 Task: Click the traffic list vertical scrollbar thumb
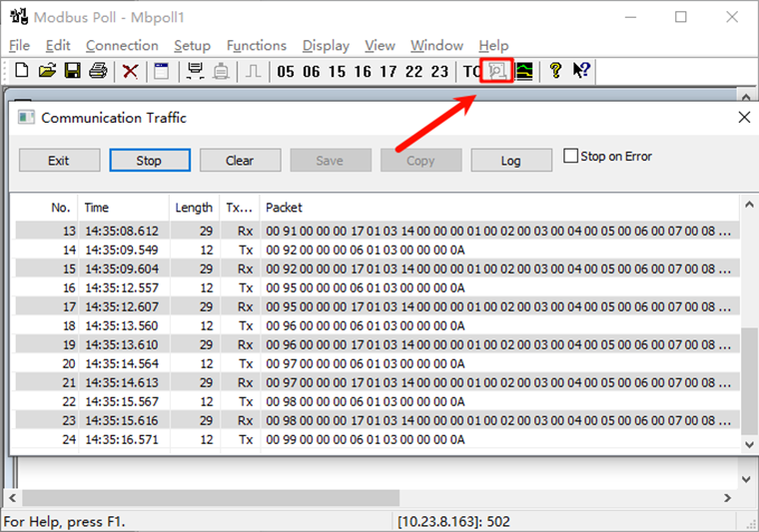(749, 381)
